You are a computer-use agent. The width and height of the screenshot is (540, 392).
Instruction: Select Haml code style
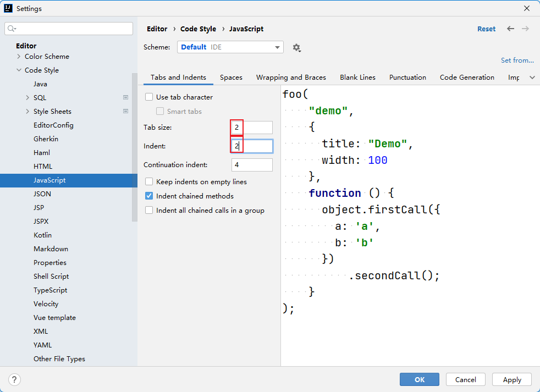click(x=42, y=153)
